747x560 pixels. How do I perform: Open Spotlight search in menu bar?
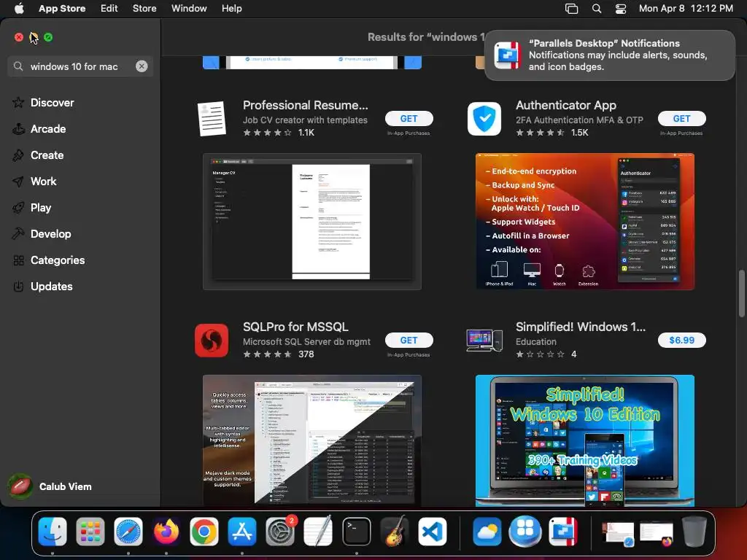coord(597,9)
